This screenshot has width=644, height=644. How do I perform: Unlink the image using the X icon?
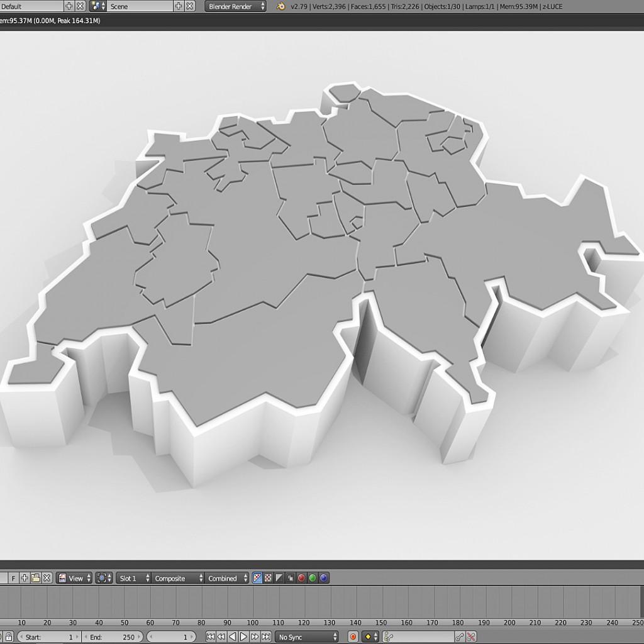[47, 578]
